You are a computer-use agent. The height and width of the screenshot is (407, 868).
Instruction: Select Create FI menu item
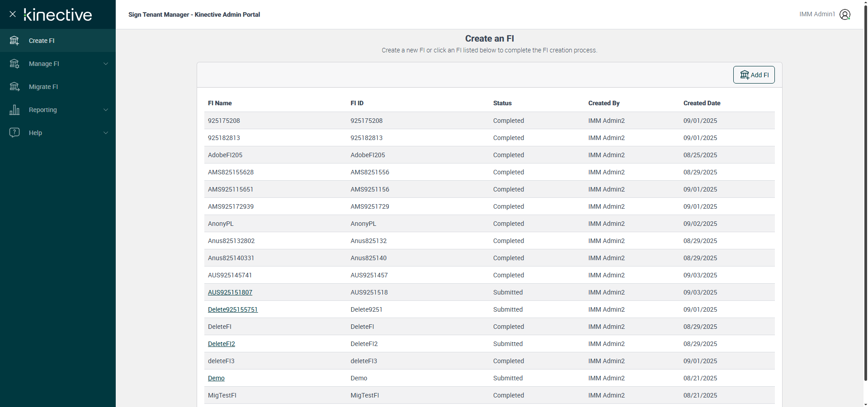(42, 41)
